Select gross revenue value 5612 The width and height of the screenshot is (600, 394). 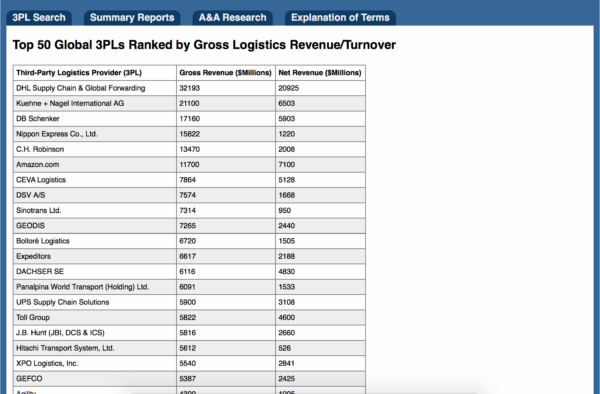pyautogui.click(x=188, y=348)
